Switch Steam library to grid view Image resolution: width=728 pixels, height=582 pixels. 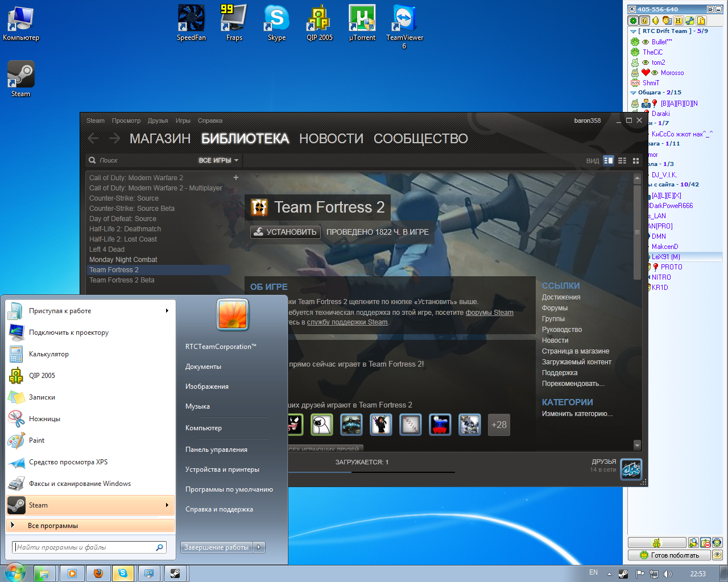pyautogui.click(x=636, y=160)
